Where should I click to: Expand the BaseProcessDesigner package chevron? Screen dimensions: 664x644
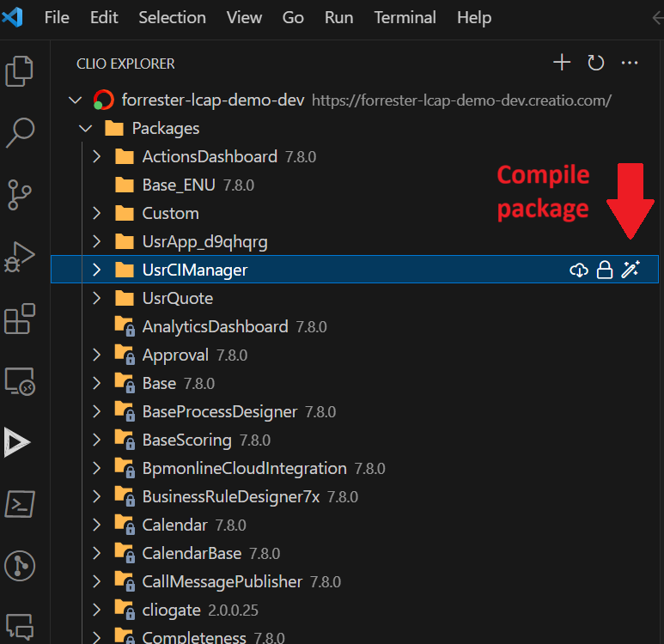coord(96,411)
